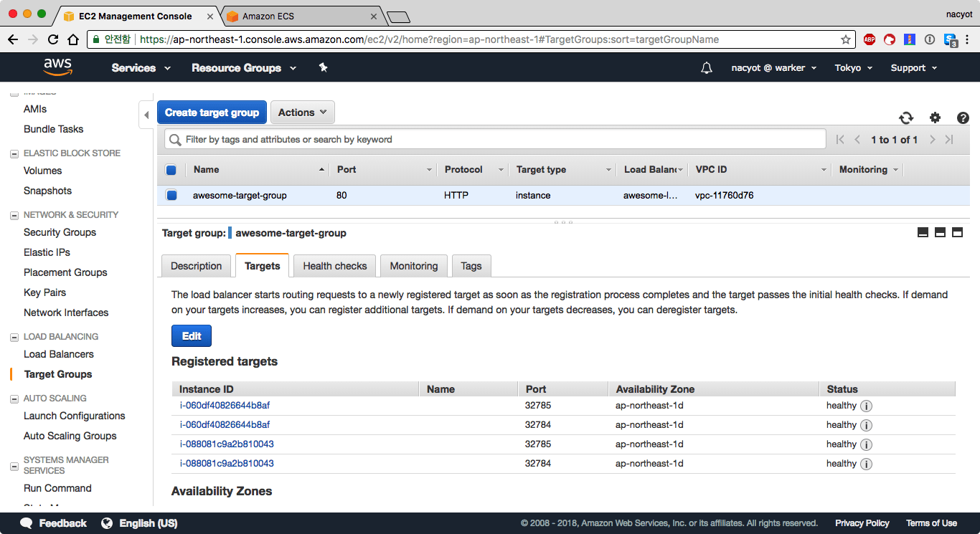Click the help question mark icon
The image size is (980, 534).
(963, 118)
